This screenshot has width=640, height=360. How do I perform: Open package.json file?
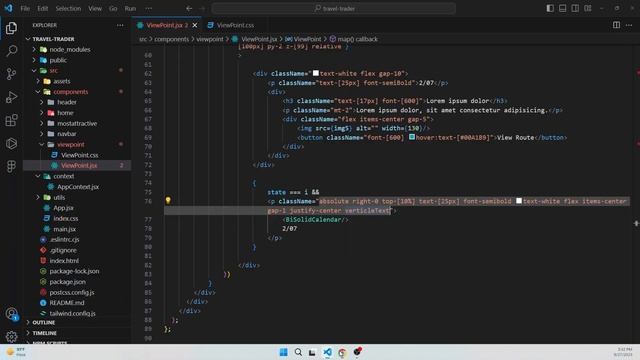tap(67, 282)
